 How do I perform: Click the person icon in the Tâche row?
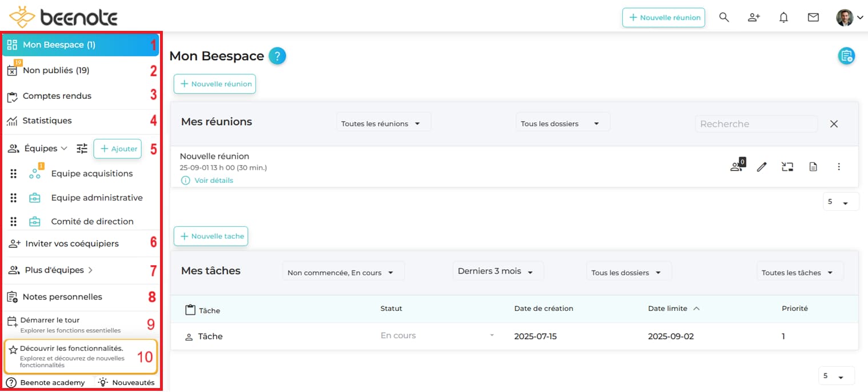click(x=189, y=337)
